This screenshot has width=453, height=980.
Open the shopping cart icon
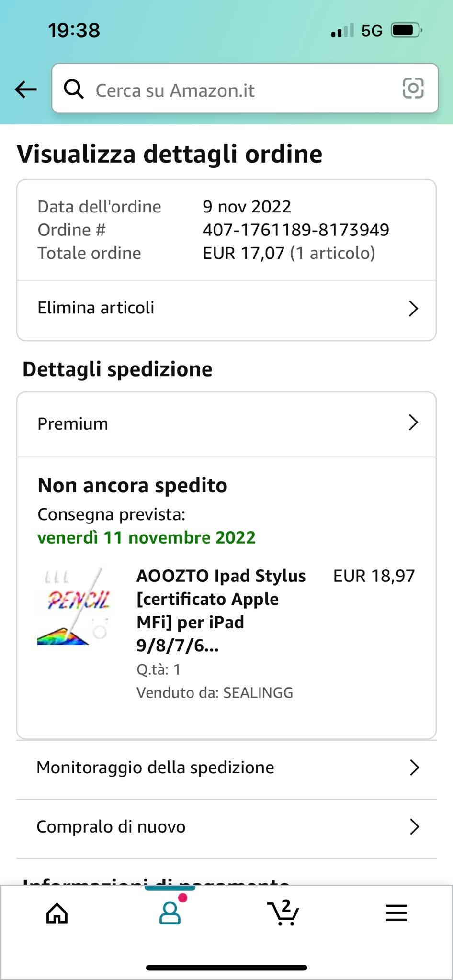coord(283,913)
